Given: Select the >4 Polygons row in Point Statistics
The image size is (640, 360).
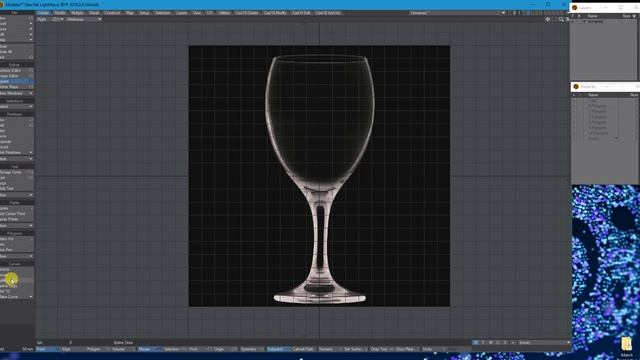Looking at the screenshot, I should coord(604,133).
